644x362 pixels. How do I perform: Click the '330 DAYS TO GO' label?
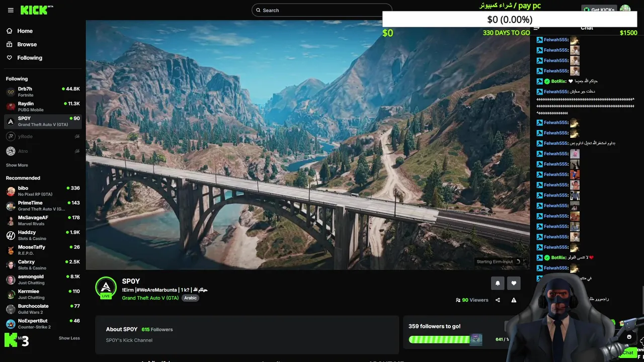(x=506, y=33)
